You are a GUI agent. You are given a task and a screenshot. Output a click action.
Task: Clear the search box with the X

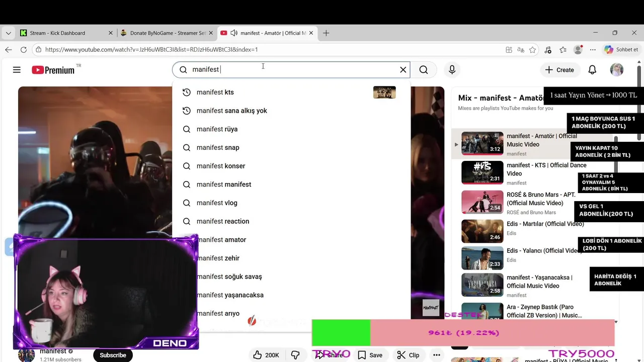coord(403,70)
